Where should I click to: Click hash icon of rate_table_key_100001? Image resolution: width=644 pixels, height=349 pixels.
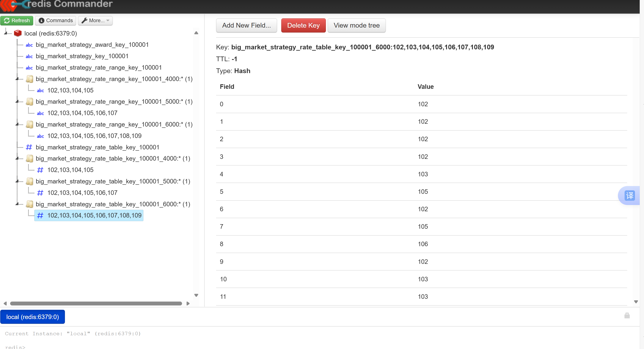pyautogui.click(x=29, y=147)
